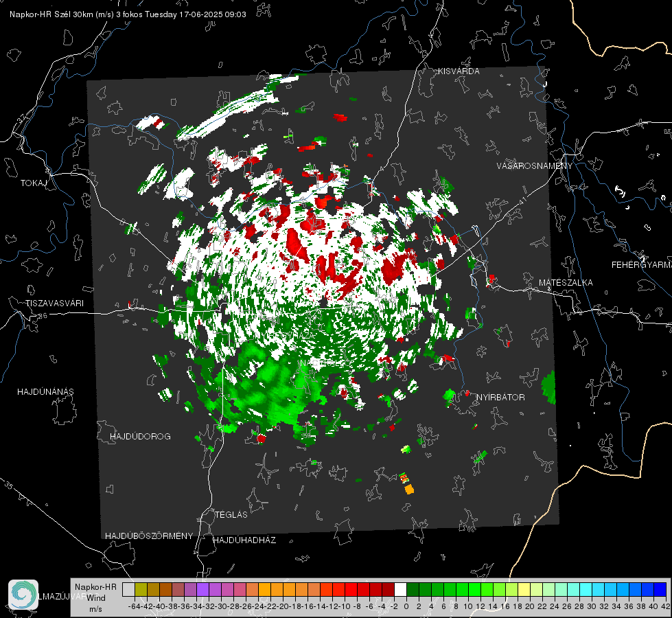
Task: Click legend value 10 under the color bar
Action: pos(468,606)
